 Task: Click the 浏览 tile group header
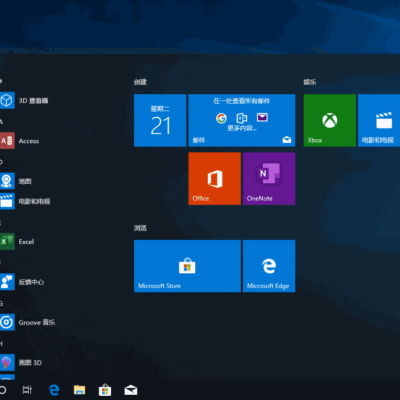[x=140, y=228]
